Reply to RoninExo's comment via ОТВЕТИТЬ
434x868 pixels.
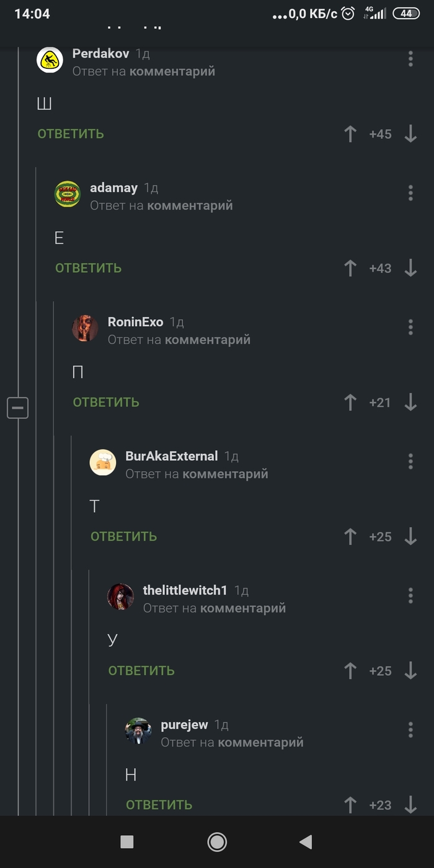[106, 402]
